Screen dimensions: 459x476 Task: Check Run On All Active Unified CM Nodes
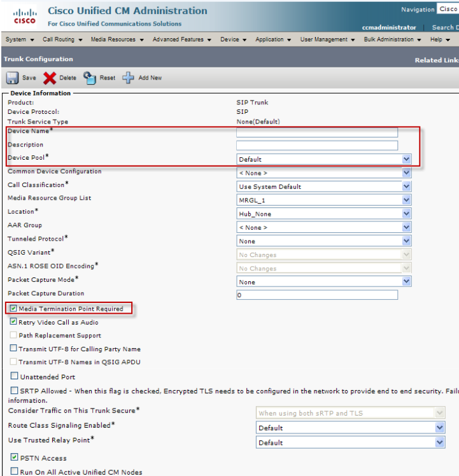[x=14, y=471]
